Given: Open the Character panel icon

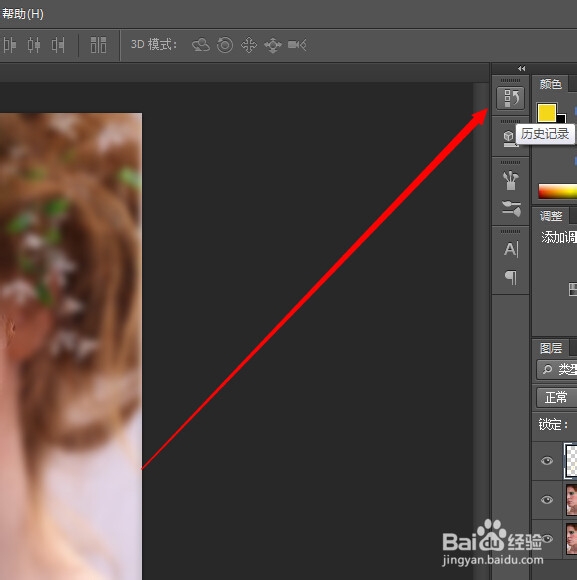Looking at the screenshot, I should point(511,249).
